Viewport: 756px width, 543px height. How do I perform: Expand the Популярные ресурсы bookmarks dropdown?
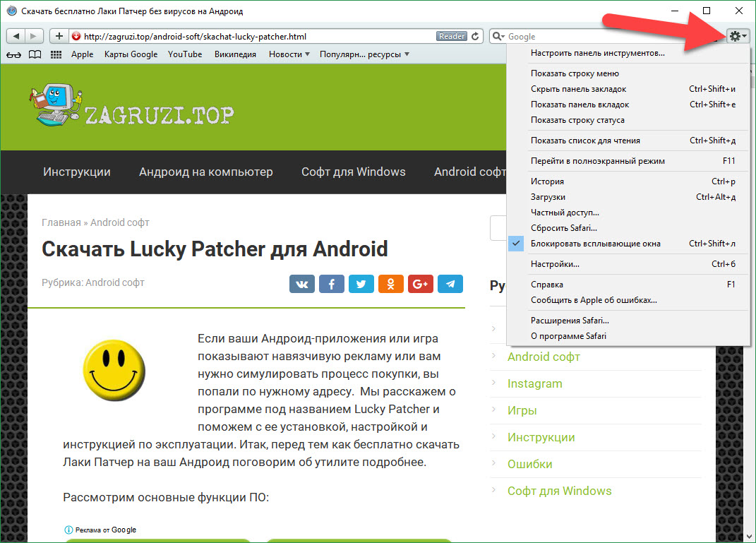364,54
